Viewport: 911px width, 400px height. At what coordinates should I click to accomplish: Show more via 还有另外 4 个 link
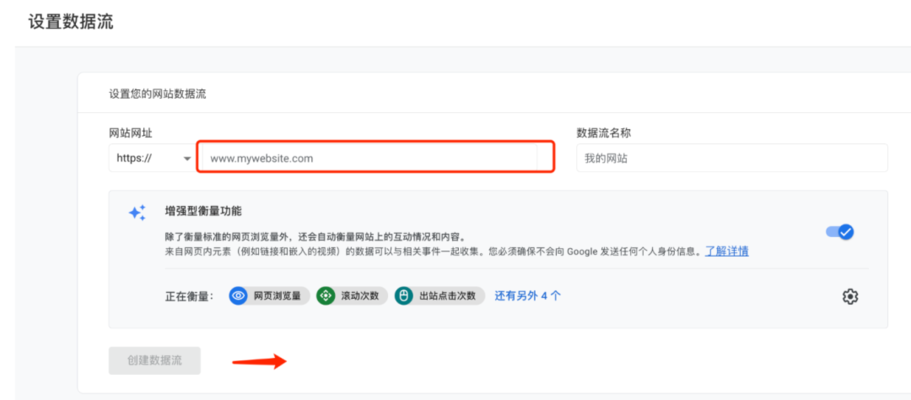(527, 296)
